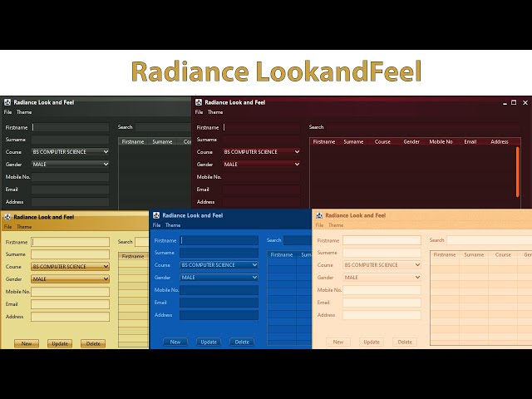
Task: Focus Email field in dark gray window
Action: pos(70,190)
